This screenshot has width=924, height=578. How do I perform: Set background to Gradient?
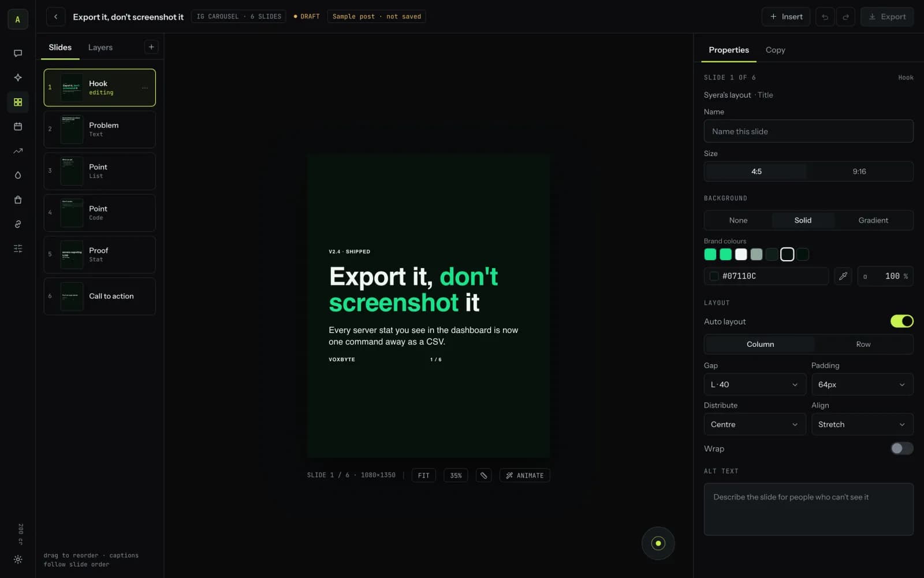pos(873,220)
